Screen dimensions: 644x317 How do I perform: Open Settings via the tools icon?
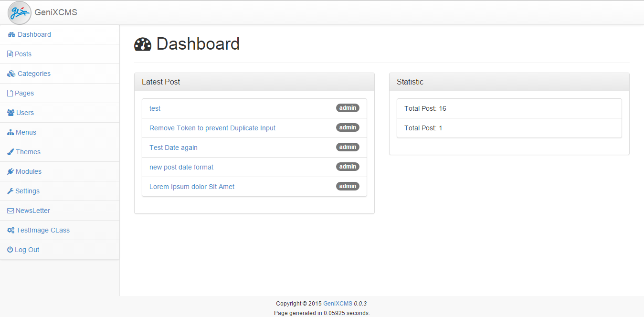click(9, 190)
